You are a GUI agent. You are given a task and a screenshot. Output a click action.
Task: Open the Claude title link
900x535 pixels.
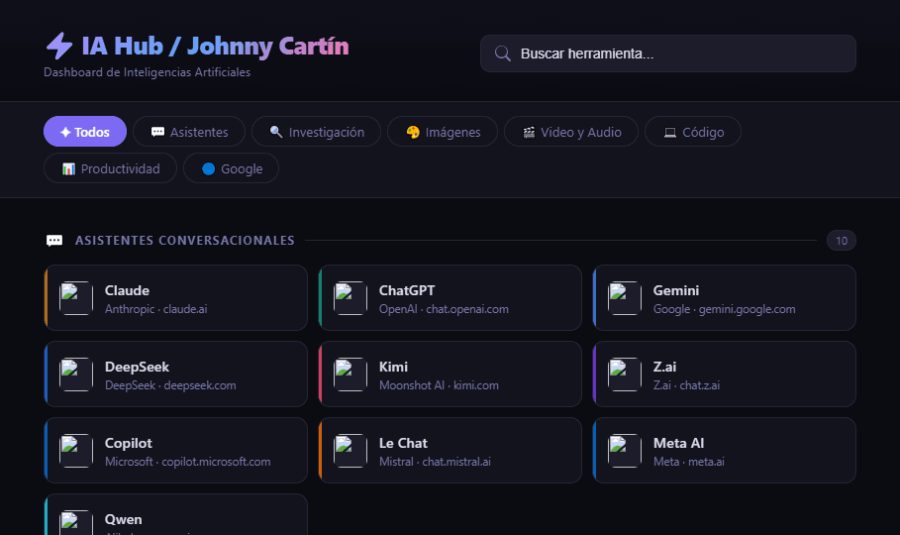coord(127,290)
